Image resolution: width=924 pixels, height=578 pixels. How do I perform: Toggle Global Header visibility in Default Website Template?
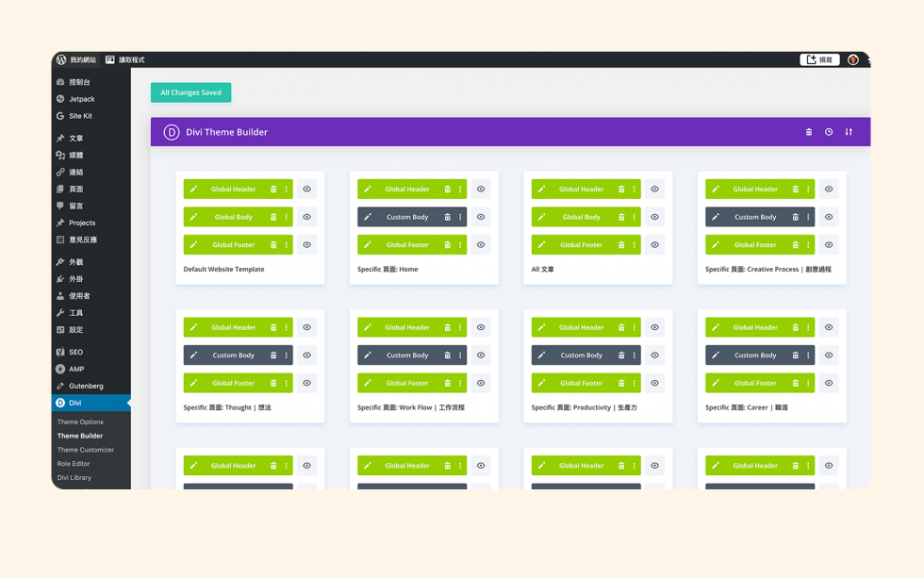pos(307,190)
